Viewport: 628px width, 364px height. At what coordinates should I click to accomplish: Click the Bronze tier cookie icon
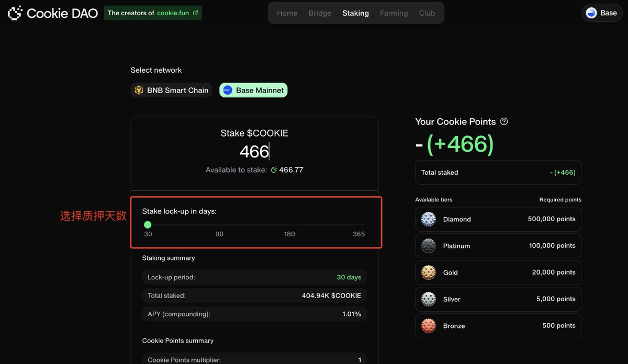(429, 326)
